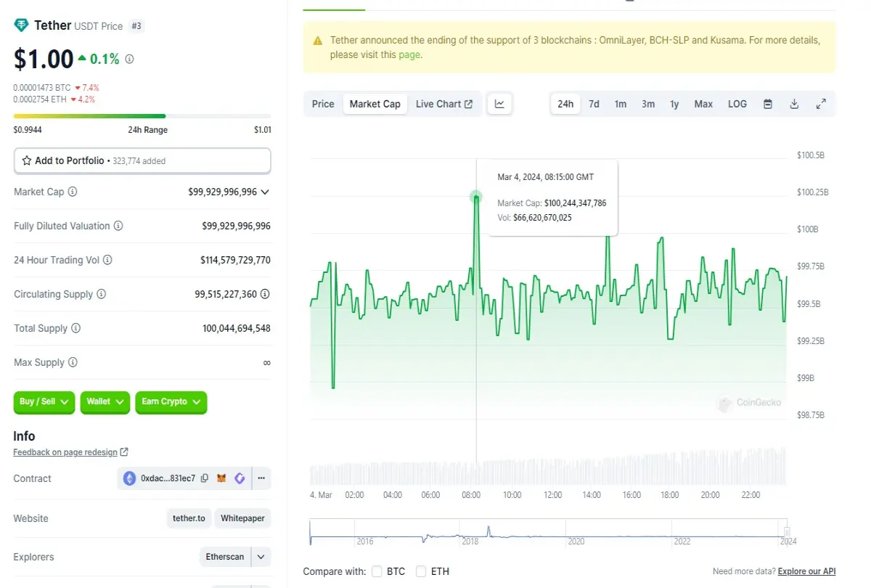Image resolution: width=871 pixels, height=588 pixels.
Task: Open the tether.to website
Action: pos(189,518)
